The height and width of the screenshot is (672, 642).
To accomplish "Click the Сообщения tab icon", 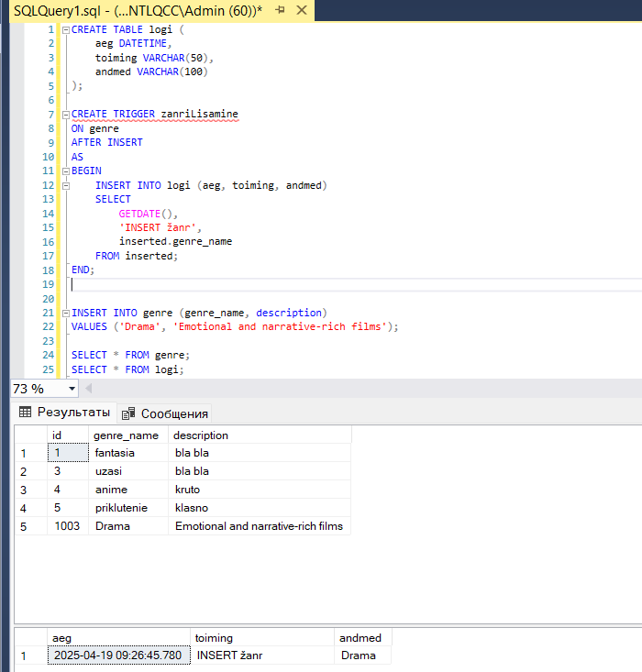I will tap(128, 413).
